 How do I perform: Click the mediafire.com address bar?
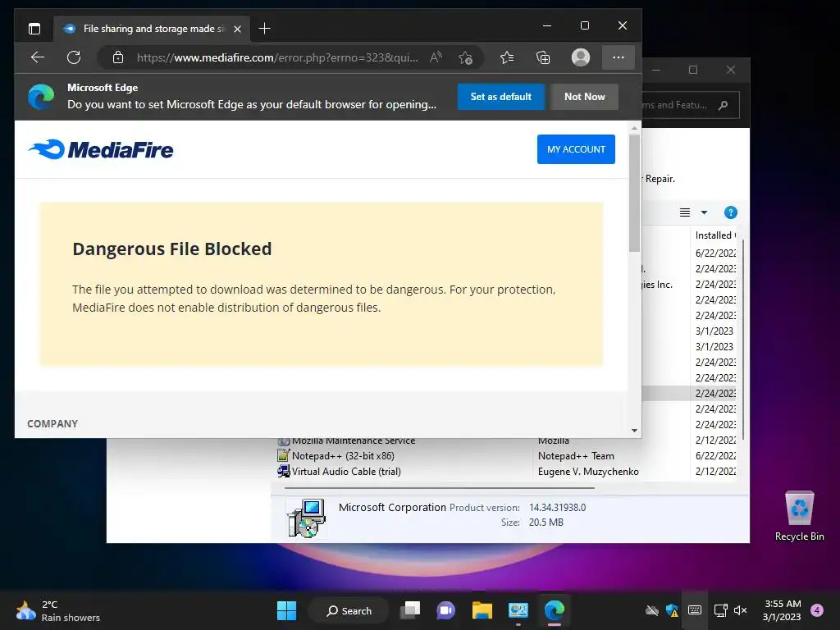click(x=277, y=57)
